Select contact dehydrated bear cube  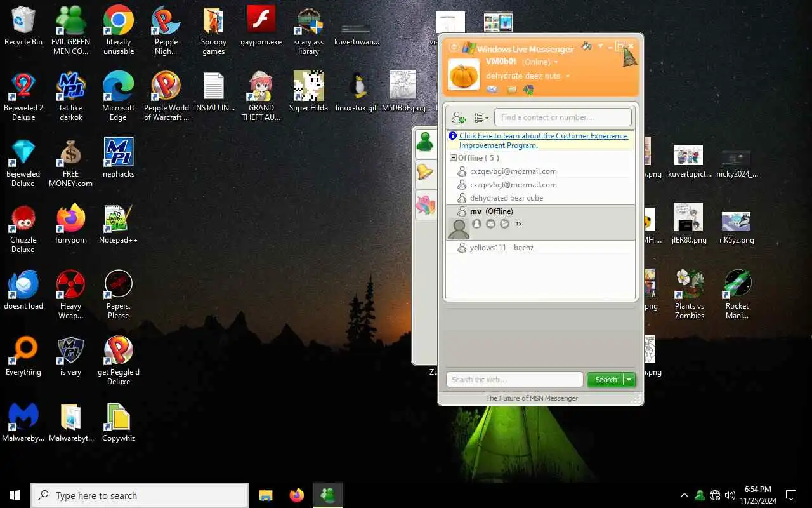tap(506, 198)
